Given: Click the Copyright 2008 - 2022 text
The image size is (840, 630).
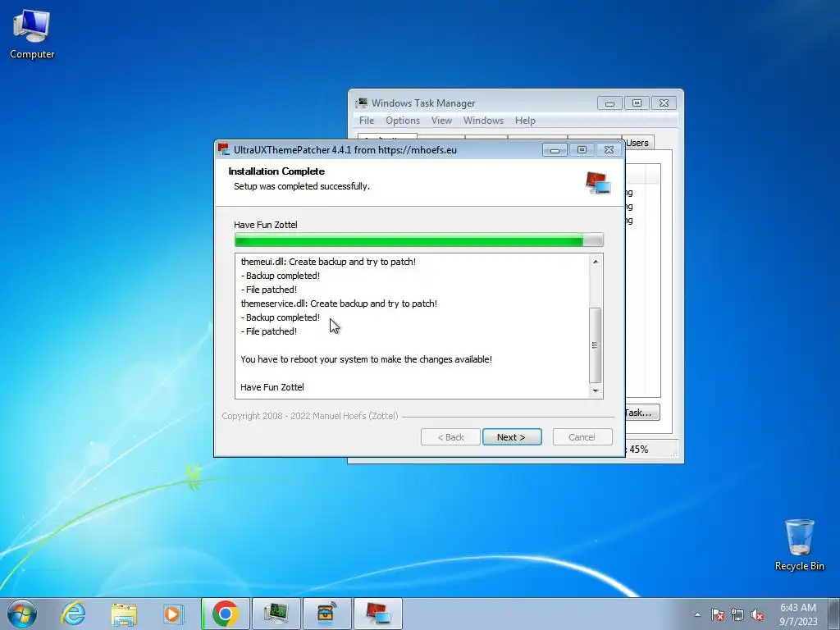Looking at the screenshot, I should click(309, 416).
